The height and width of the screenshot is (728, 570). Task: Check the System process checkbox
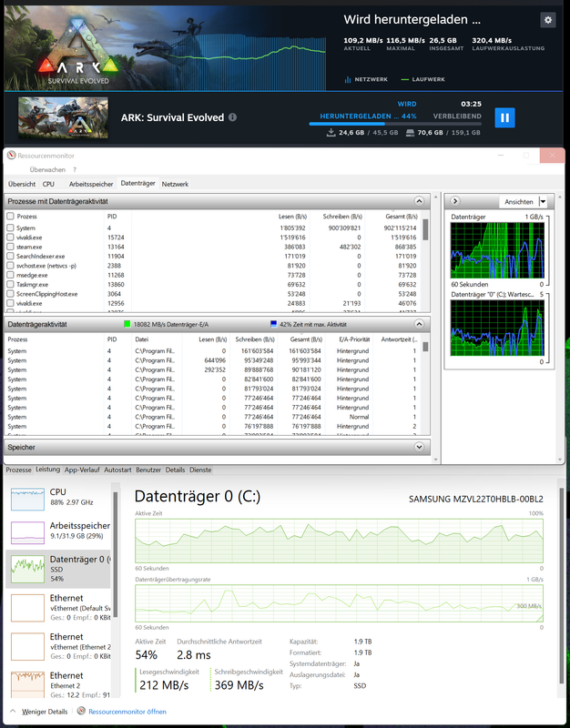[10, 227]
